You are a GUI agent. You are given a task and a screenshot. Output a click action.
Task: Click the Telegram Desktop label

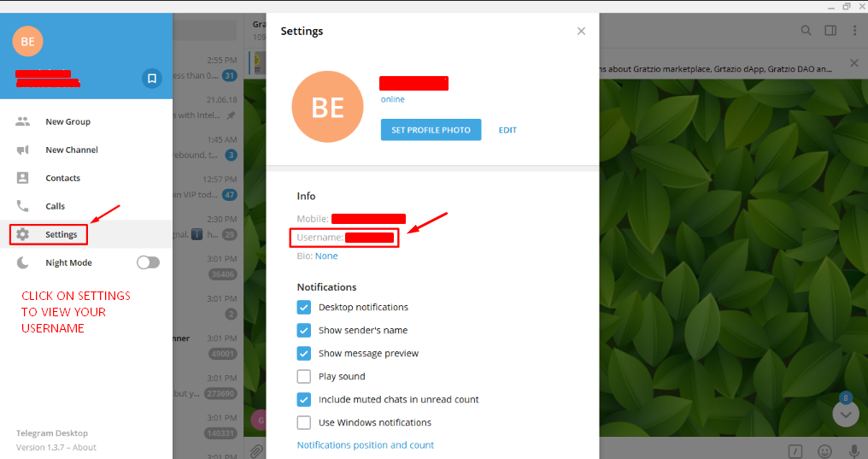click(x=52, y=433)
